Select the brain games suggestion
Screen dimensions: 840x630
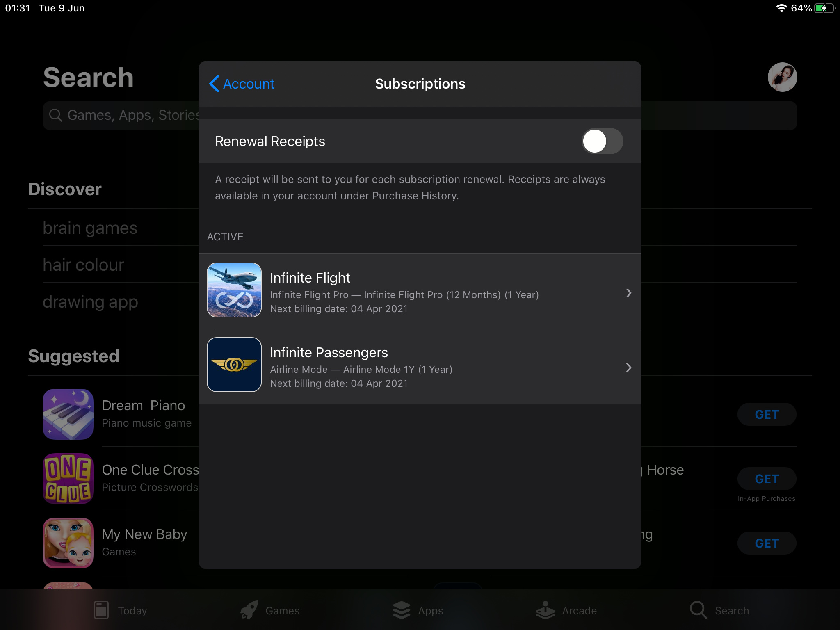click(90, 228)
